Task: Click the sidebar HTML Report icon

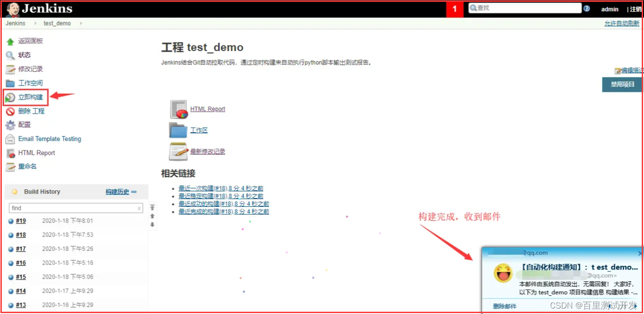Action: point(10,153)
